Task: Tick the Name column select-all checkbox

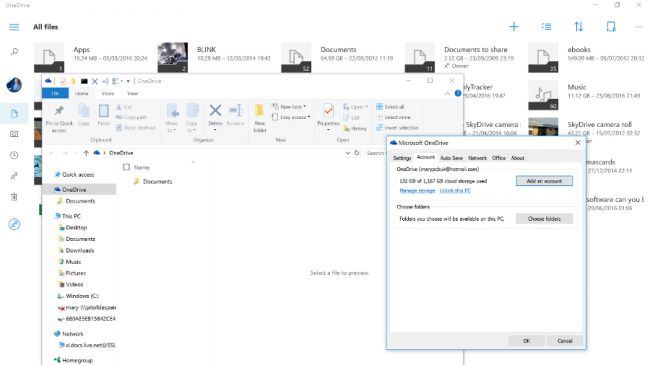Action: 126,167
